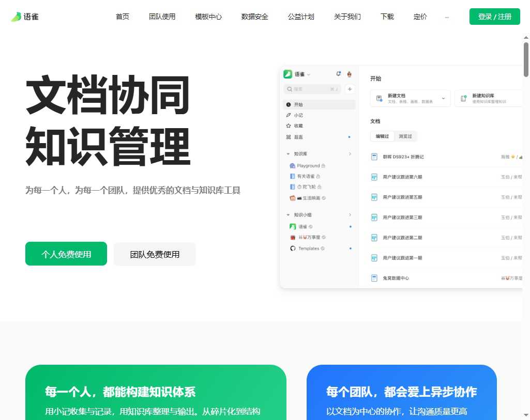The width and height of the screenshot is (530, 420).
Task: Open the 团队使用 nav item
Action: point(162,17)
